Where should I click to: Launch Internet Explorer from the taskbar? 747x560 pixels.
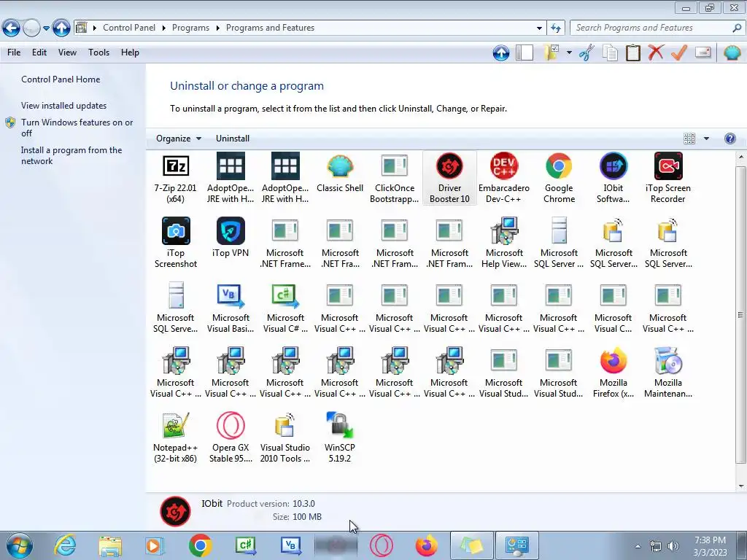[x=65, y=545]
